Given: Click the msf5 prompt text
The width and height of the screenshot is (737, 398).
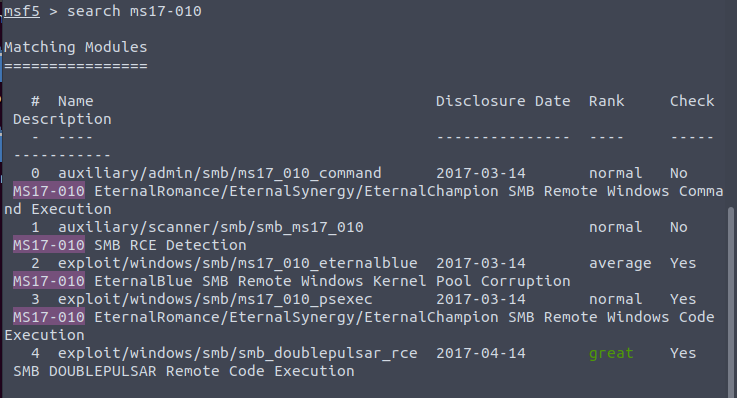Looking at the screenshot, I should coord(22,11).
